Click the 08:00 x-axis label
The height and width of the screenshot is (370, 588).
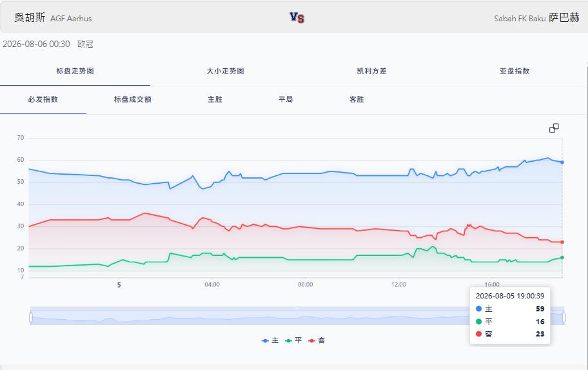305,284
